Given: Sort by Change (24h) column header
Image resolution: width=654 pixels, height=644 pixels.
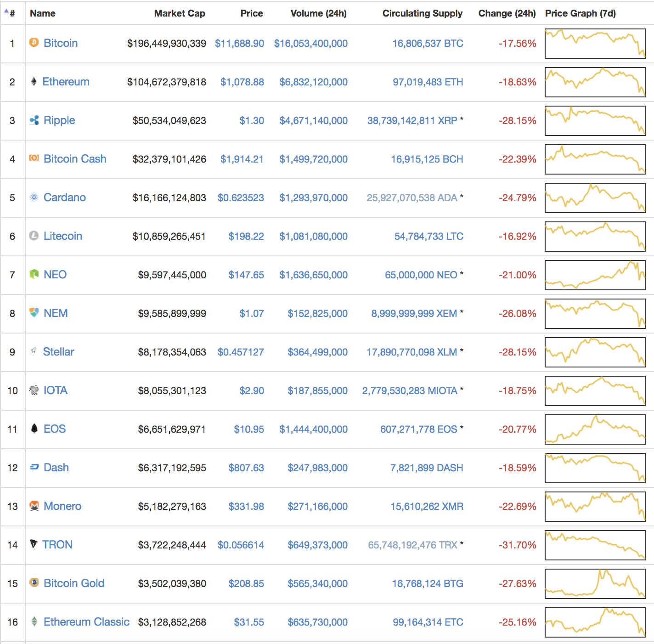Looking at the screenshot, I should point(507,13).
